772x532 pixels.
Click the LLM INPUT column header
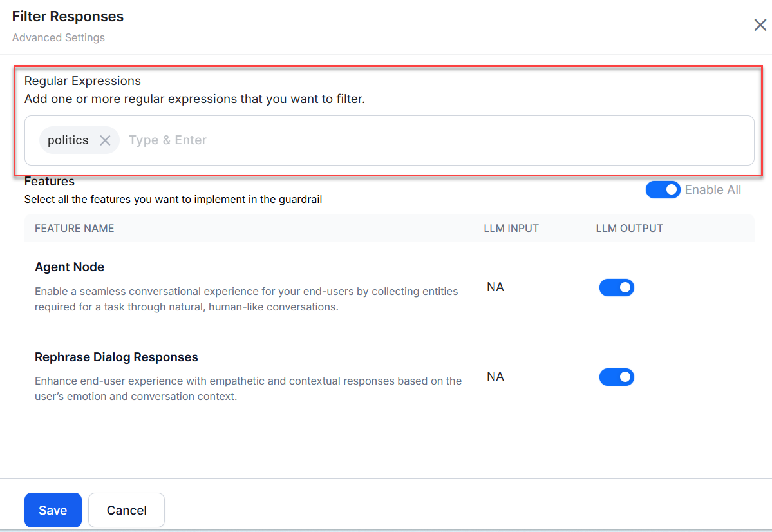pyautogui.click(x=511, y=228)
